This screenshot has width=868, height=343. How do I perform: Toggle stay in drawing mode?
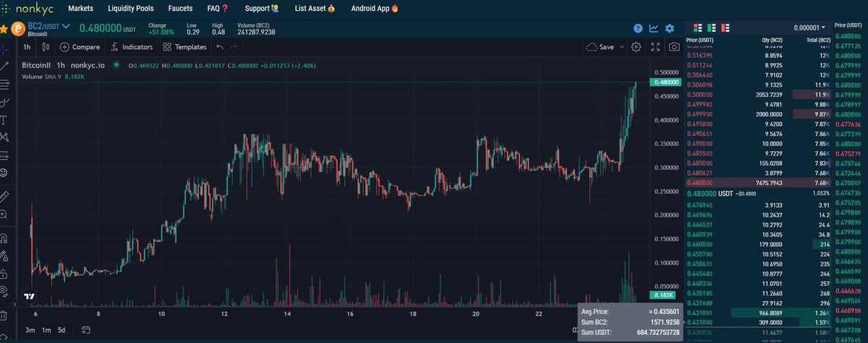(x=4, y=256)
